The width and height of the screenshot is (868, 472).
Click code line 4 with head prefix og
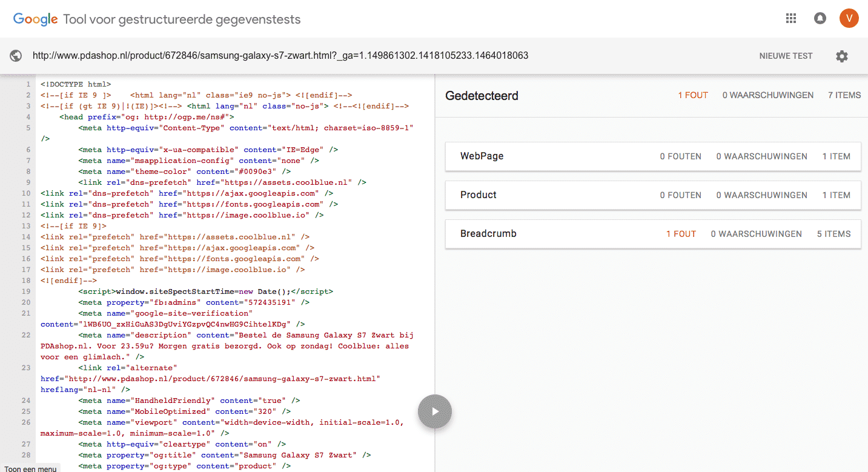point(147,117)
